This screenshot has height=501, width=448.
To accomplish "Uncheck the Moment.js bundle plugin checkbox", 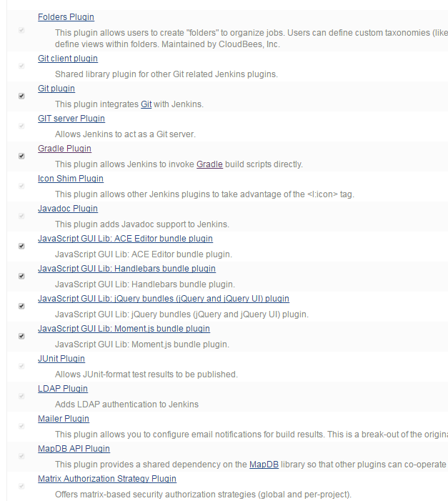I will [x=21, y=337].
